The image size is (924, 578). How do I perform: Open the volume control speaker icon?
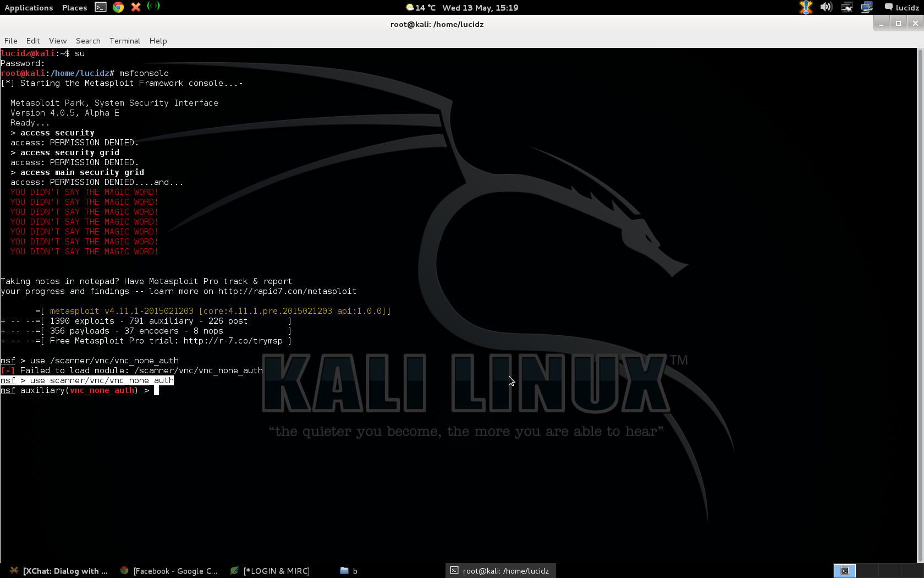[x=826, y=7]
